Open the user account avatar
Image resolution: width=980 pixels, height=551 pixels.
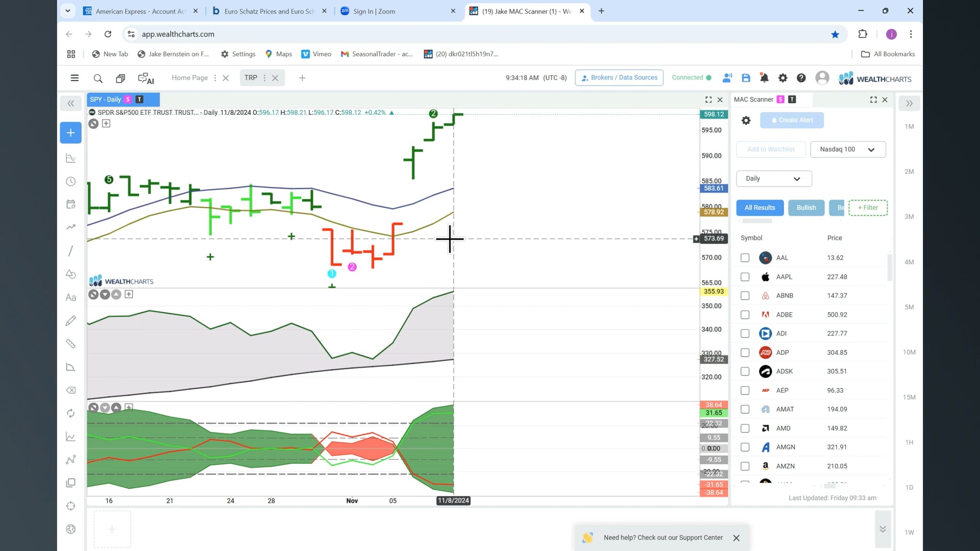822,78
